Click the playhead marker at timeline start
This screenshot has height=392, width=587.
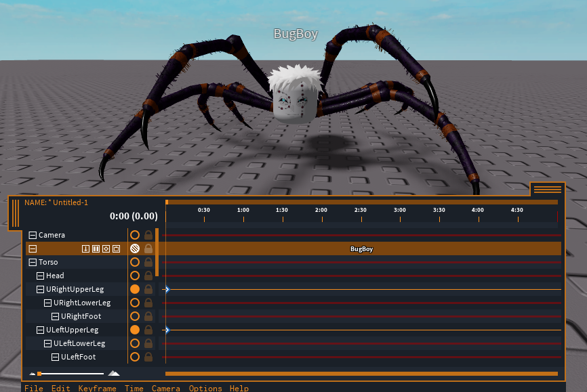click(167, 202)
